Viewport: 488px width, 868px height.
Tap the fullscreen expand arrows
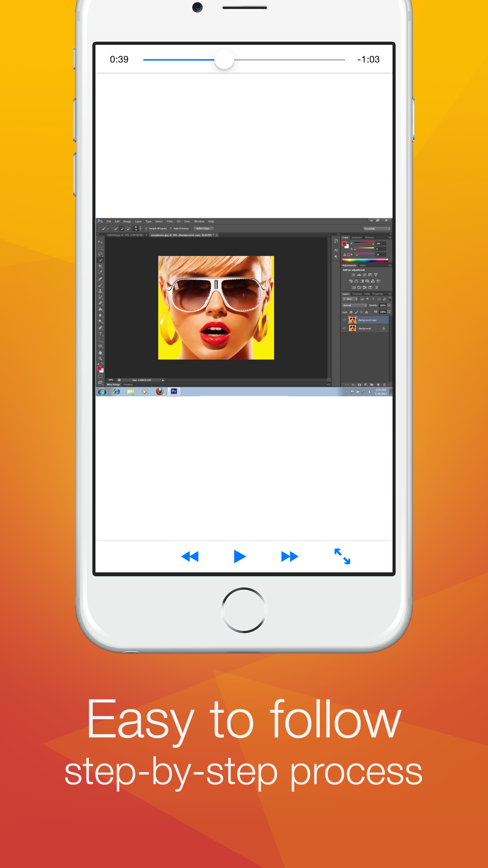(x=342, y=556)
